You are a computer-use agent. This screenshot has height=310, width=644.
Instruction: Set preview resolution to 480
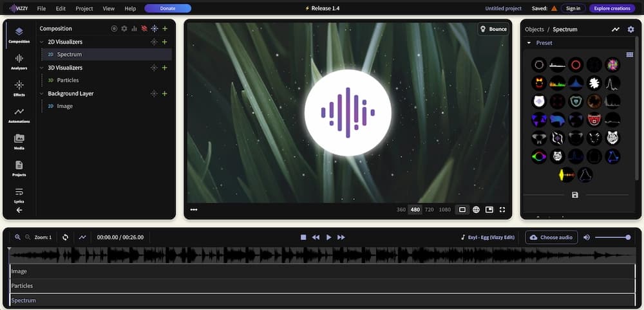[415, 210]
